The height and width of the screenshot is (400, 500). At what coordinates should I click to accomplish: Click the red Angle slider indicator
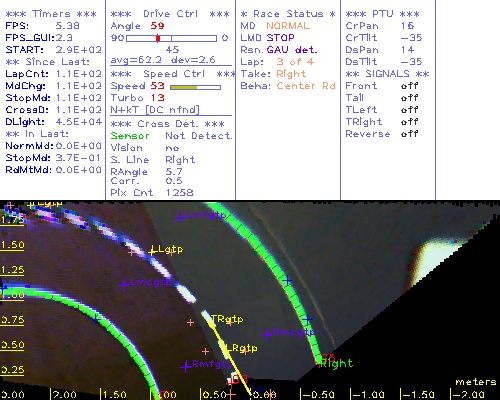158,38
